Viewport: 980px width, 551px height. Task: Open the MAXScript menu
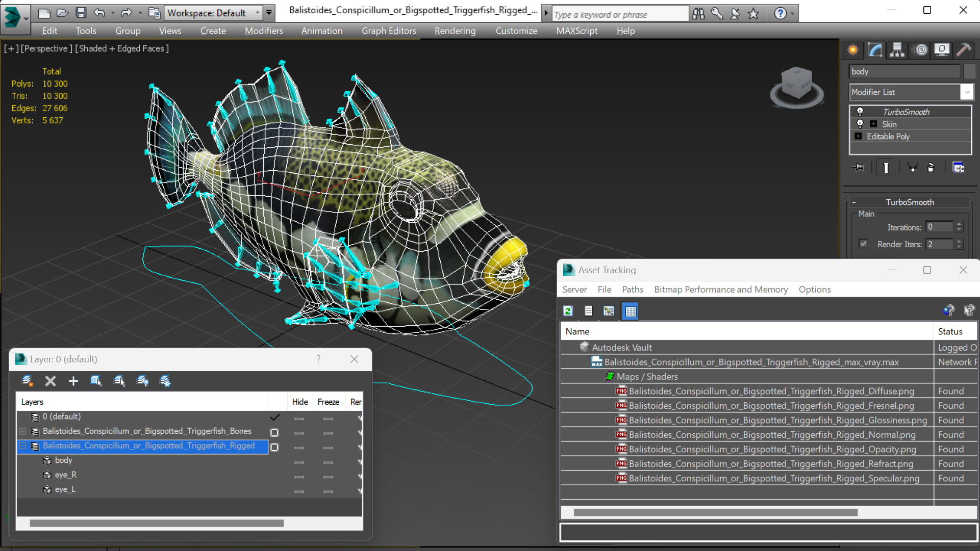coord(576,31)
